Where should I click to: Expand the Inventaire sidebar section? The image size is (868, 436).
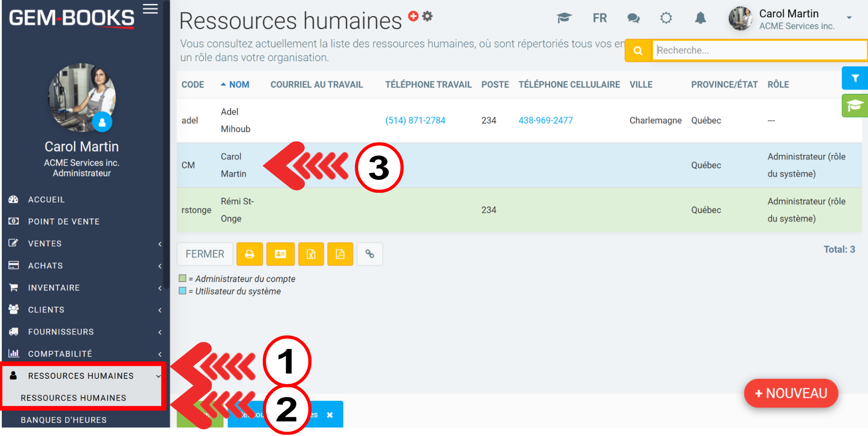point(54,288)
